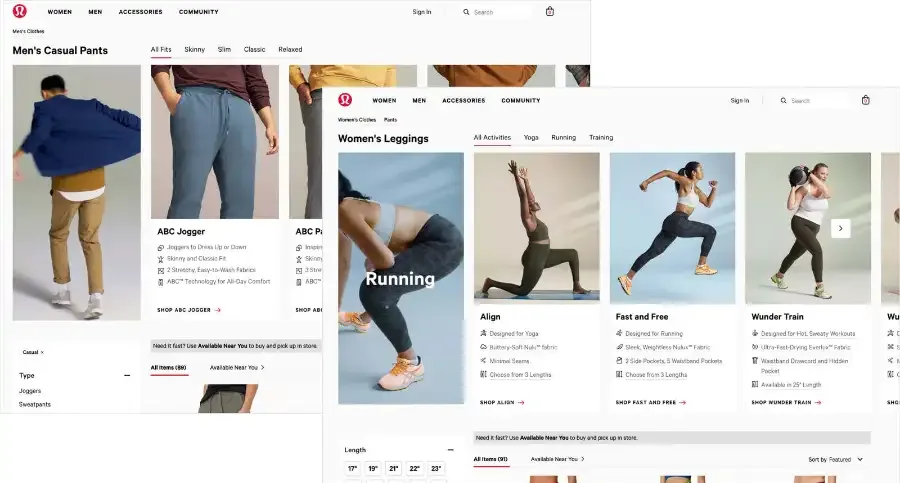
Task: Click lululemon logo on Women's Leggings page
Action: pyautogui.click(x=345, y=100)
